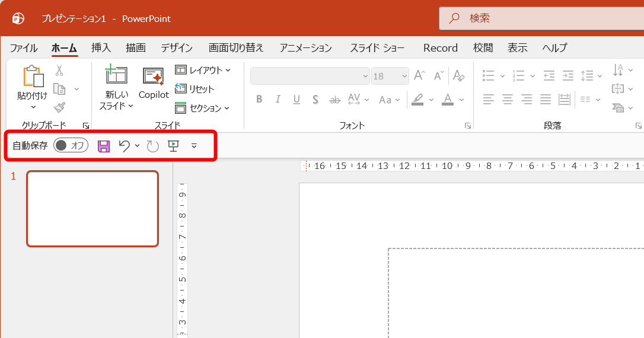644x338 pixels.
Task: Click the Numbering list icon
Action: [x=519, y=75]
